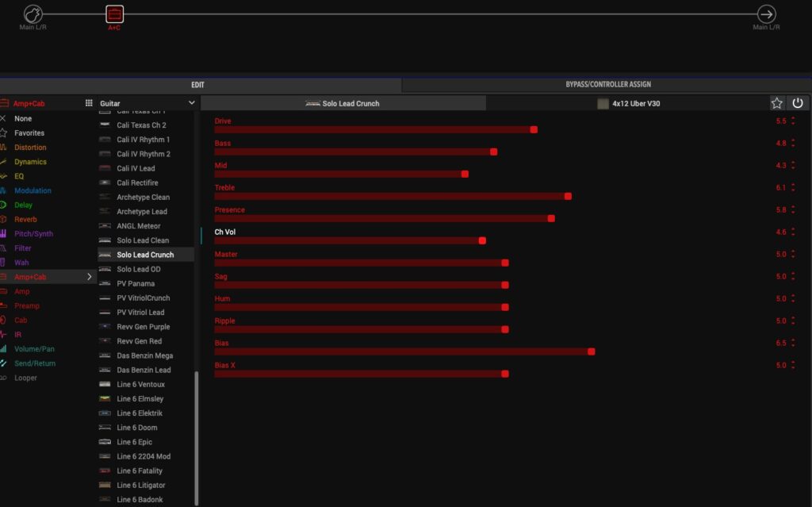Open the Distortion effects category
The width and height of the screenshot is (812, 507).
click(30, 148)
